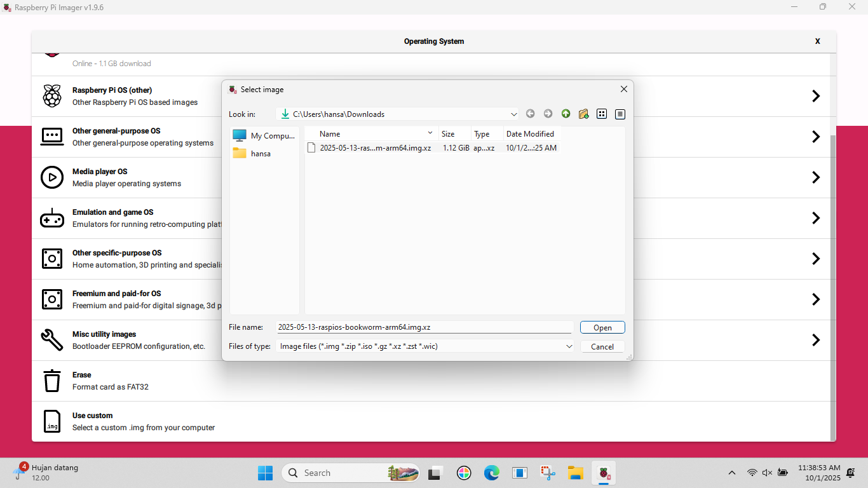The height and width of the screenshot is (488, 868).
Task: Click the back navigation arrow in dialog
Action: [530, 114]
